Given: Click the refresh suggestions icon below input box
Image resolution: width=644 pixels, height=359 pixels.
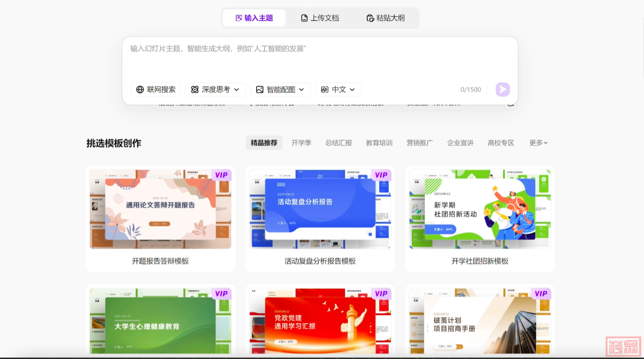Looking at the screenshot, I should pyautogui.click(x=510, y=104).
